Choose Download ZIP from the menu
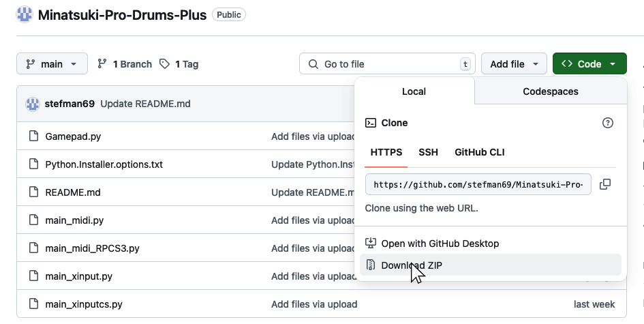644x324 pixels. click(x=491, y=265)
